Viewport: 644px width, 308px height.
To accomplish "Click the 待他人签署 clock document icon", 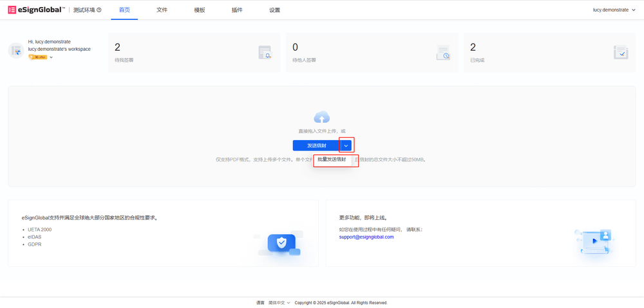I will click(x=443, y=53).
